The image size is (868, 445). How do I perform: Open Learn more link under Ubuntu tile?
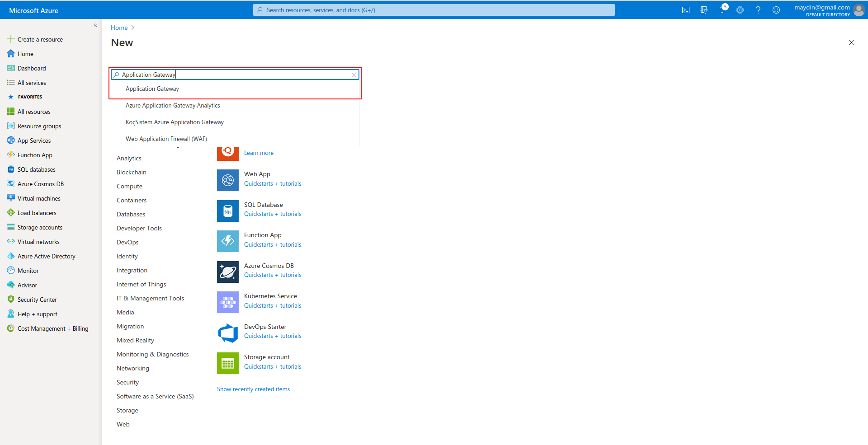click(x=259, y=153)
